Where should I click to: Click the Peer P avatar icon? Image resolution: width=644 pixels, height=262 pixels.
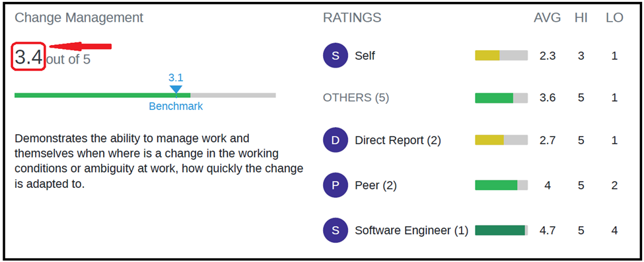335,185
